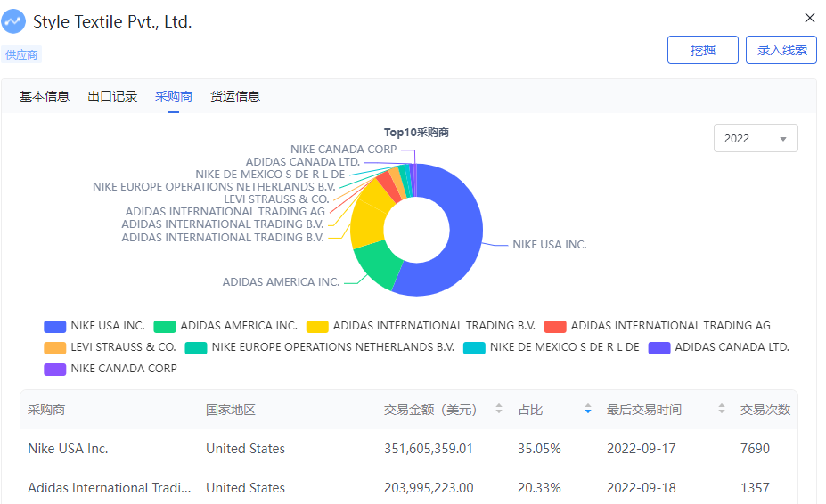Sort by 占比 column arrows
The width and height of the screenshot is (826, 504).
[x=588, y=409]
